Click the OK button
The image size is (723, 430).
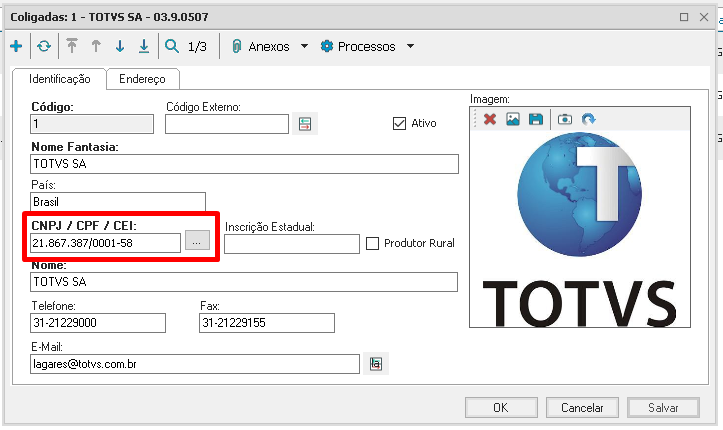[501, 408]
